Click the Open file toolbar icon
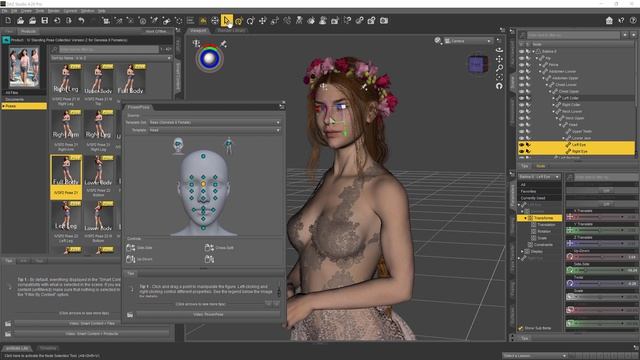Image resolution: width=640 pixels, height=360 pixels. click(x=20, y=20)
